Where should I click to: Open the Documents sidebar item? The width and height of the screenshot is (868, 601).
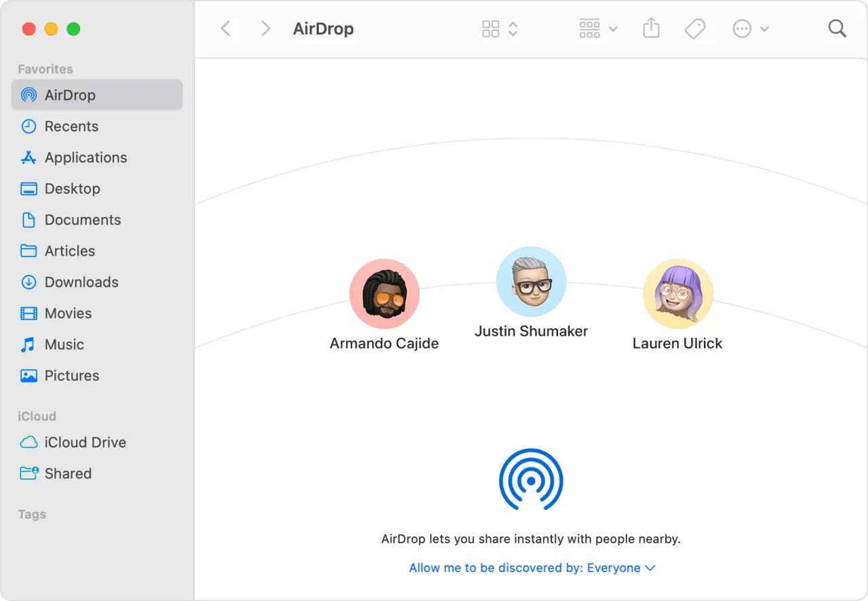(x=83, y=220)
